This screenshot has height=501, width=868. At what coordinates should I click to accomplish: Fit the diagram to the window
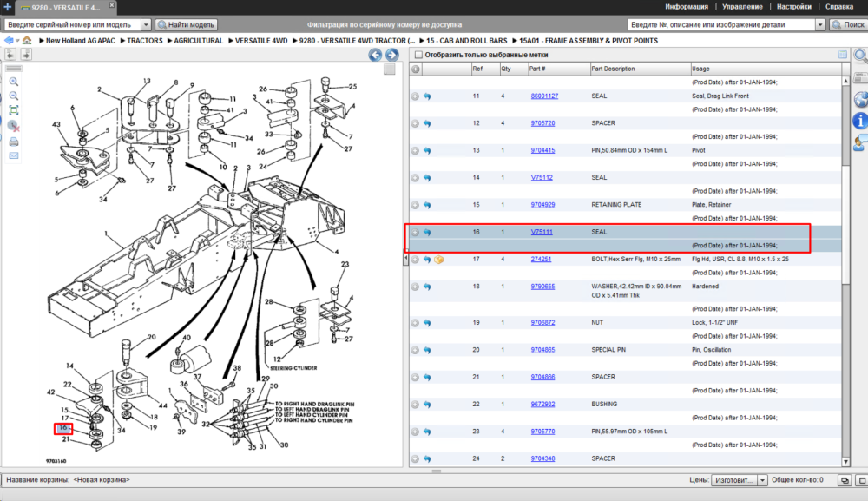(14, 110)
